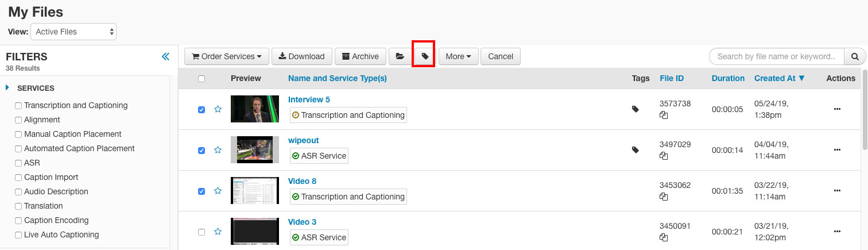The height and width of the screenshot is (250, 868).
Task: Sort by File ID column
Action: coord(672,78)
